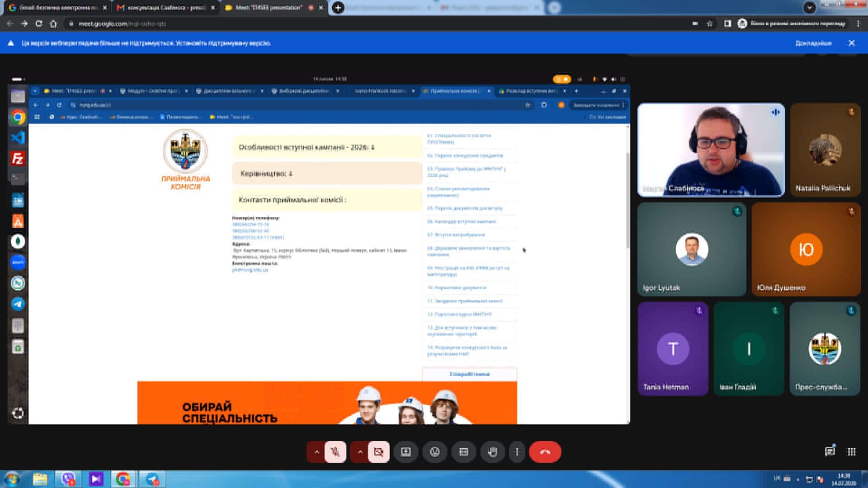The width and height of the screenshot is (868, 488).
Task: Switch to the Gmail консультація Слабінога tab
Action: point(166,8)
